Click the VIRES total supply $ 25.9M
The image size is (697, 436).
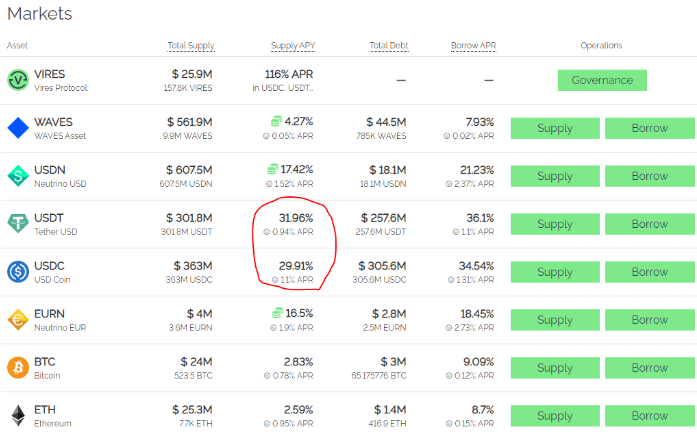click(x=192, y=74)
